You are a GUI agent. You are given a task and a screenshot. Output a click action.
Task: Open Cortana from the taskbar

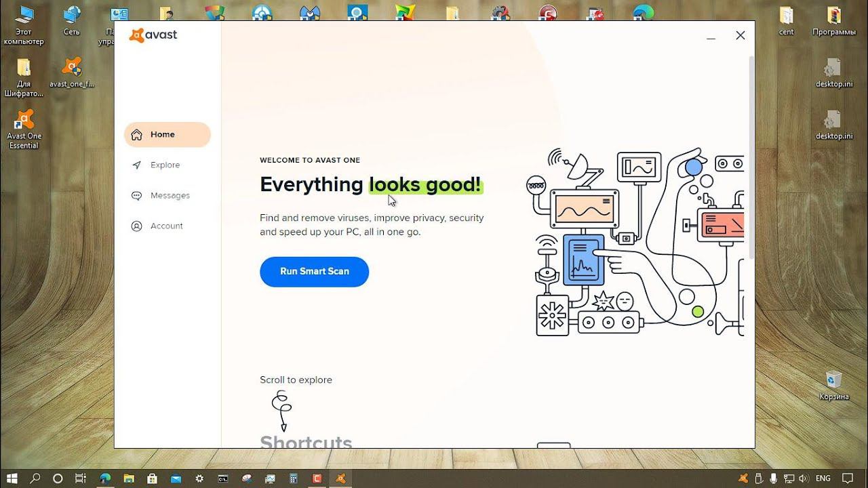pyautogui.click(x=58, y=479)
